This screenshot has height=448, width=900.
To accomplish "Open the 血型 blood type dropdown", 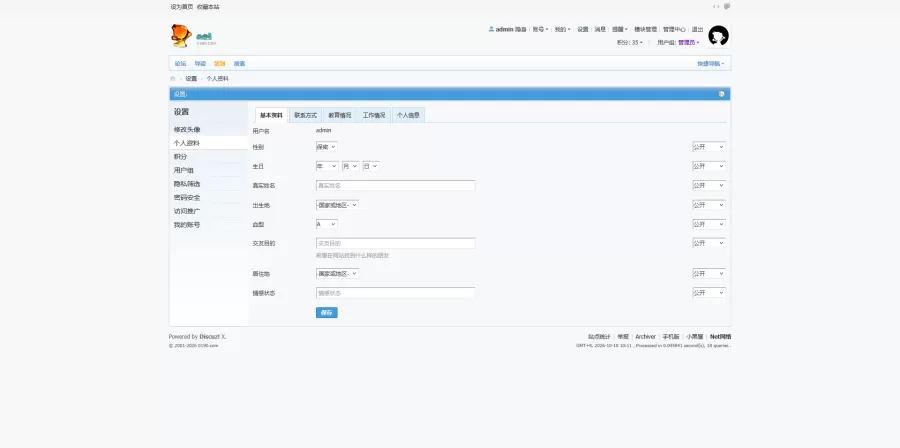I will coord(327,224).
